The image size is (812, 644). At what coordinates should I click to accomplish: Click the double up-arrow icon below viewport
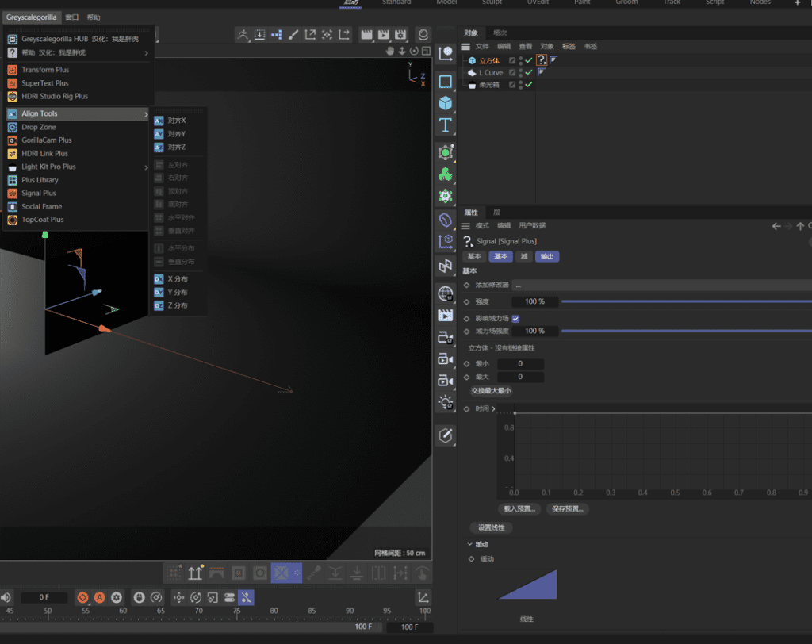click(x=195, y=573)
